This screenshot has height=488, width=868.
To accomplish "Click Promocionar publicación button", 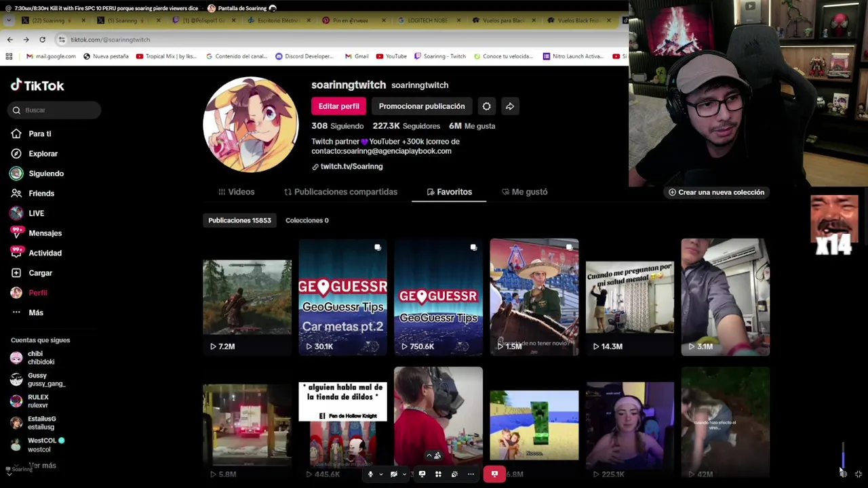I will [422, 106].
